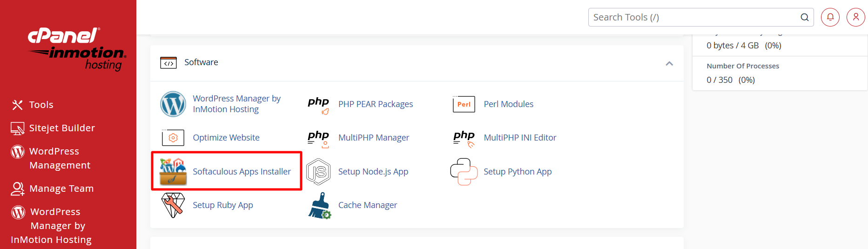Click the MultiPHP Manager php icon
The width and height of the screenshot is (868, 249).
[318, 139]
